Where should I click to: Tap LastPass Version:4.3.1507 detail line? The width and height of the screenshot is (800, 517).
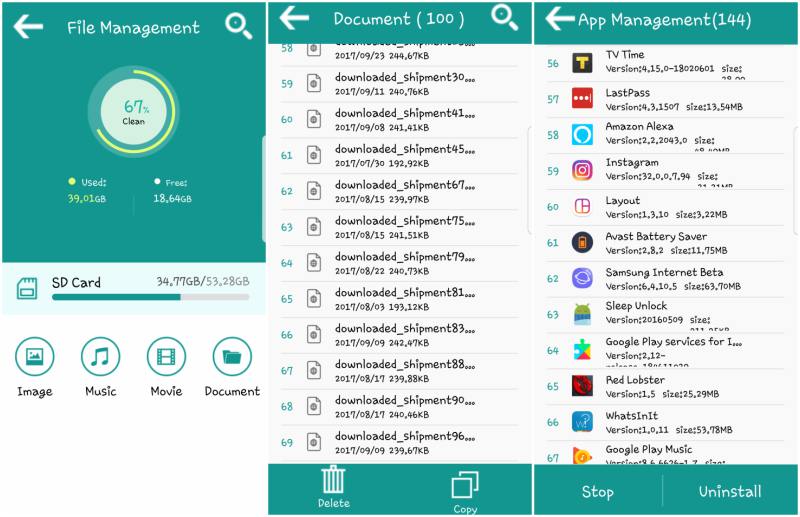coord(674,107)
